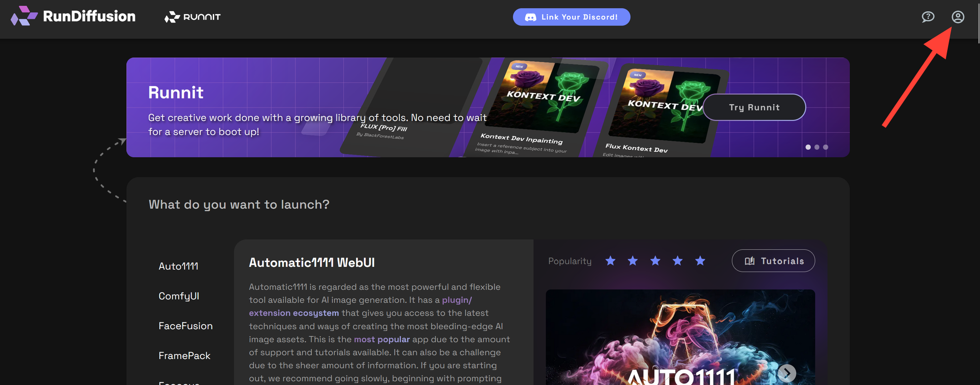Open the Tutorials button
Image resolution: width=980 pixels, height=385 pixels.
(x=773, y=261)
